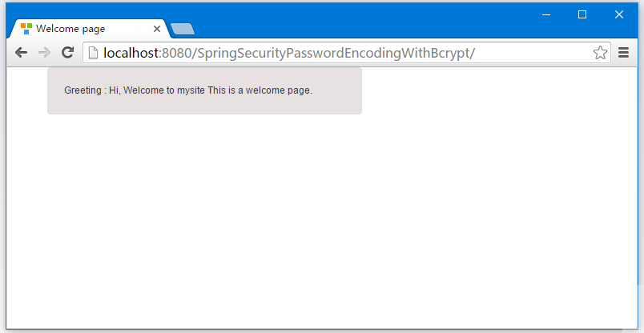This screenshot has height=333, width=644.
Task: Focus the localhost address bar
Action: tap(347, 53)
